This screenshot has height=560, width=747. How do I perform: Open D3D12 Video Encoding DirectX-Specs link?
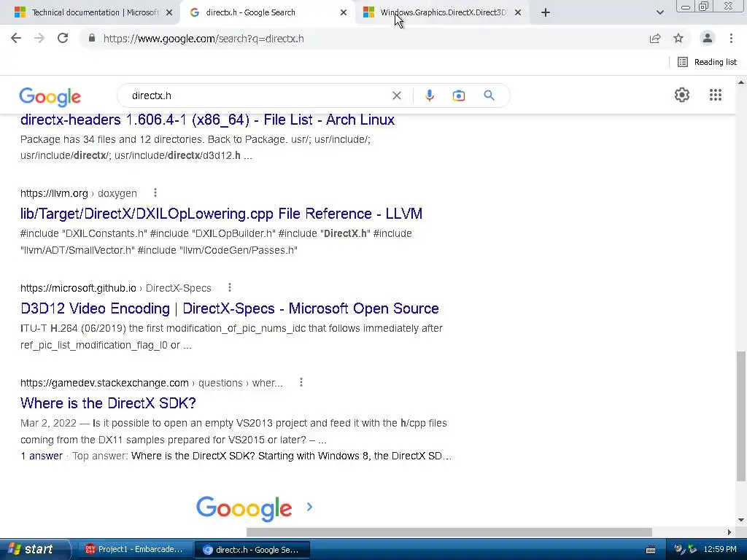tap(229, 308)
